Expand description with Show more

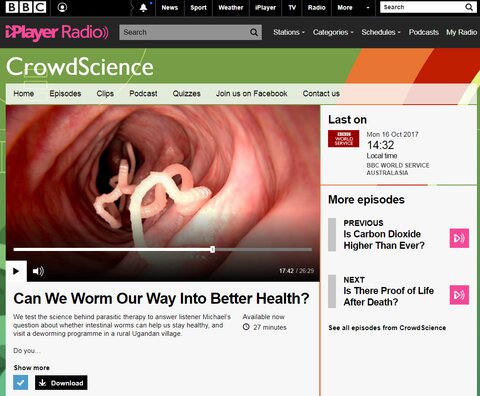pos(32,368)
